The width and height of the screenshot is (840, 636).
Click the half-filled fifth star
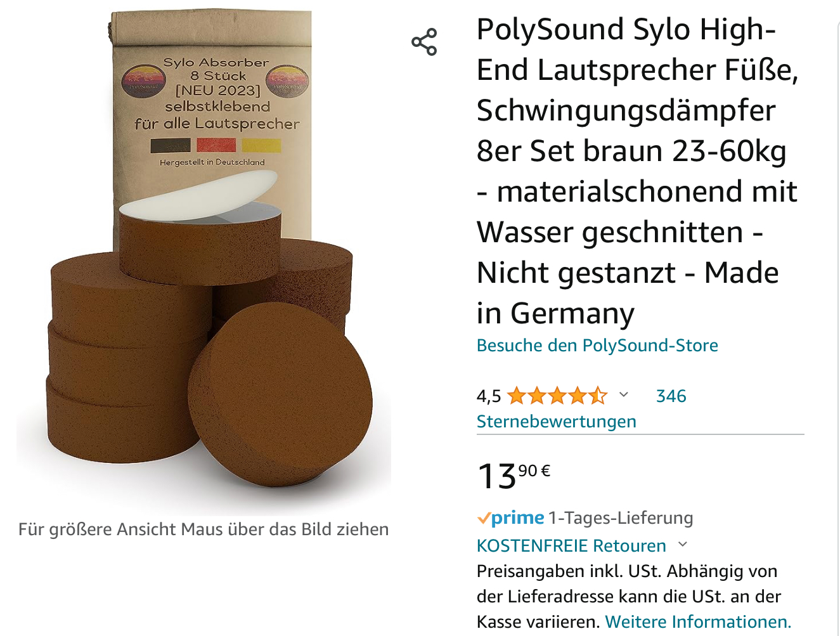[597, 396]
